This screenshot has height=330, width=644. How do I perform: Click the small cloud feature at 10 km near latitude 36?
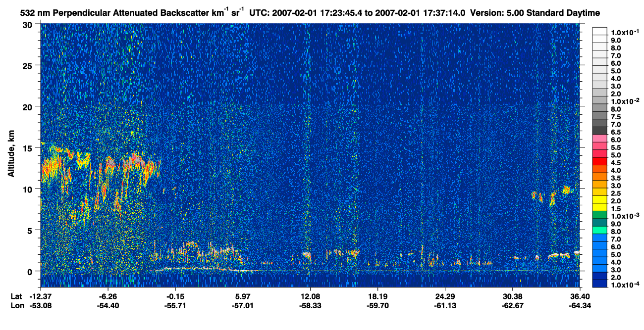click(x=567, y=189)
